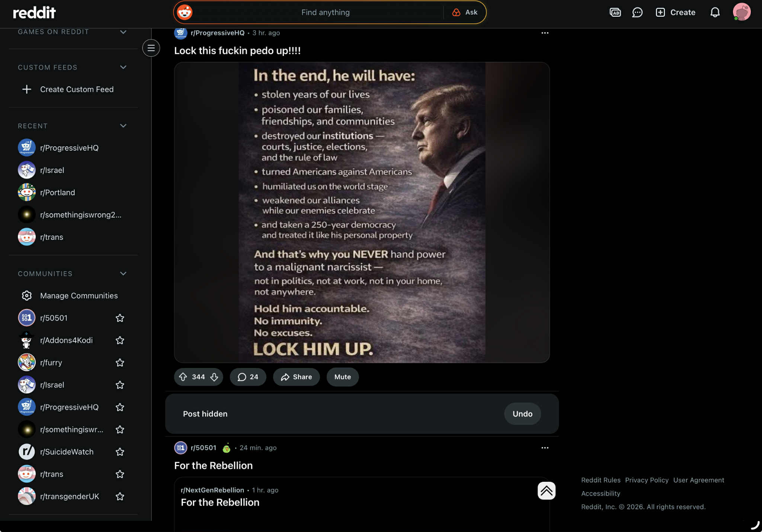762x532 pixels.
Task: Open the user profile avatar
Action: (742, 12)
